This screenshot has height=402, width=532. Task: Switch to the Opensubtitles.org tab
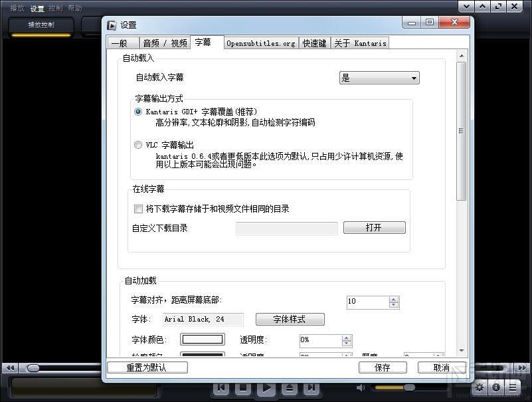(x=260, y=43)
